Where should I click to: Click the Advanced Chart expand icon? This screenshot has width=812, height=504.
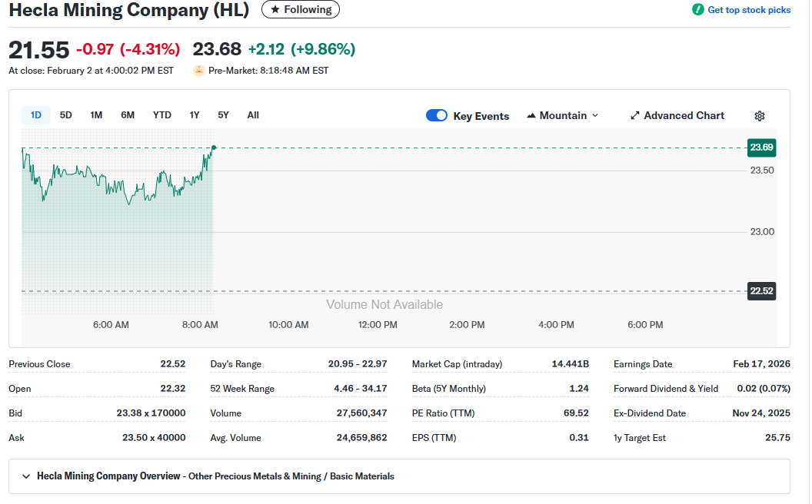635,116
